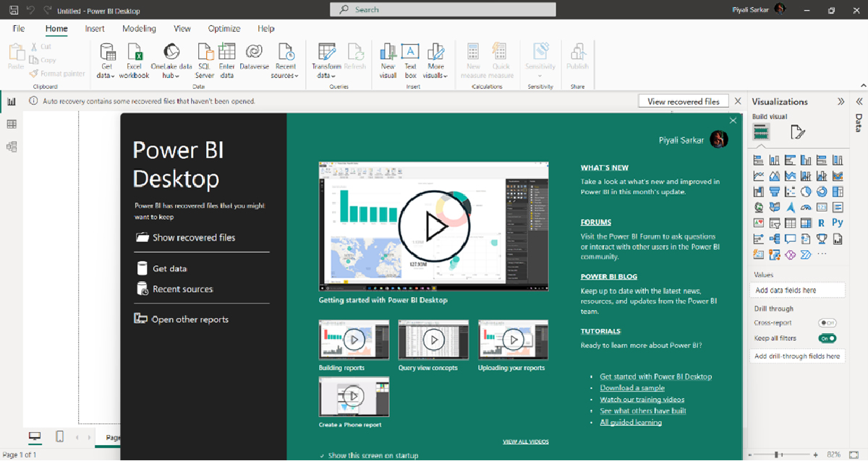Open the WHAT'S NEW link

coord(605,168)
